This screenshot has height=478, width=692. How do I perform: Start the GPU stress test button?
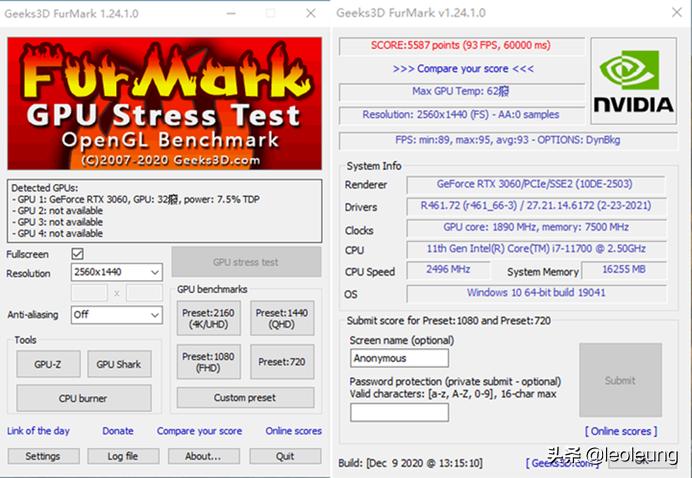point(246,262)
